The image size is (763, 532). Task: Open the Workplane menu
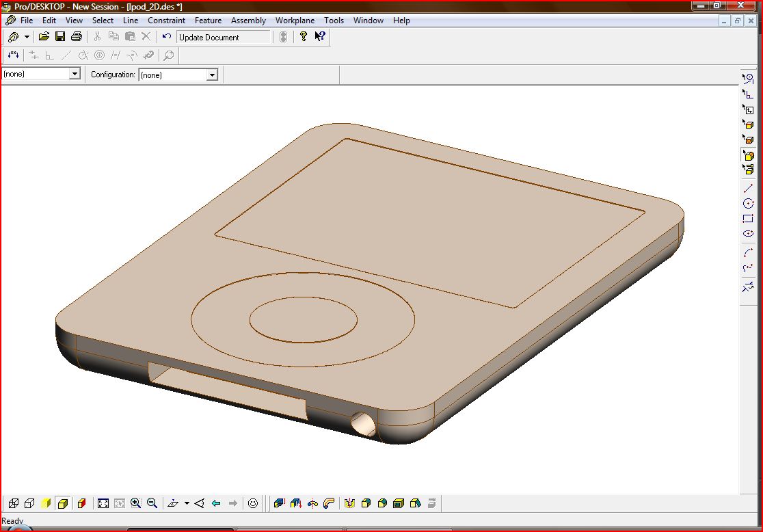tap(295, 21)
